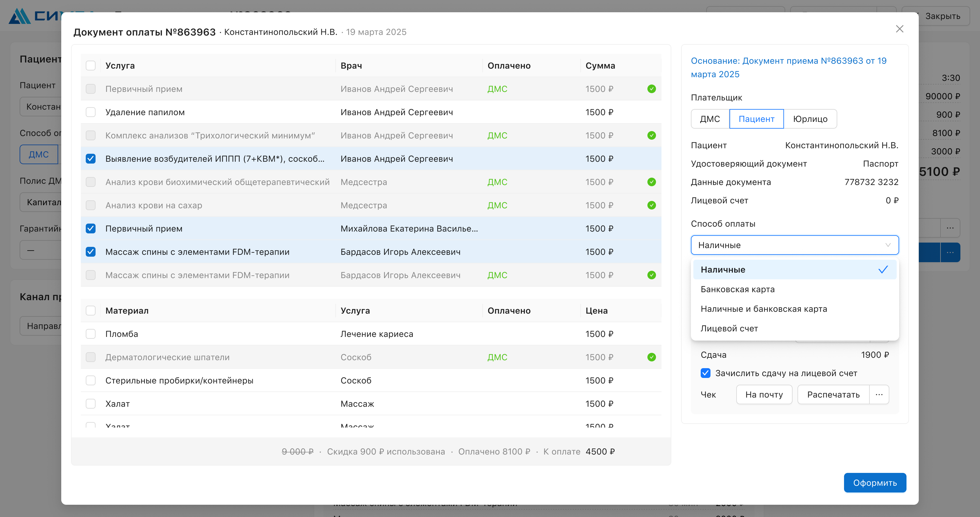Click Бардасов Игорь Алексеевич in selected massage row
Screen dimensions: 980x517
click(400, 252)
